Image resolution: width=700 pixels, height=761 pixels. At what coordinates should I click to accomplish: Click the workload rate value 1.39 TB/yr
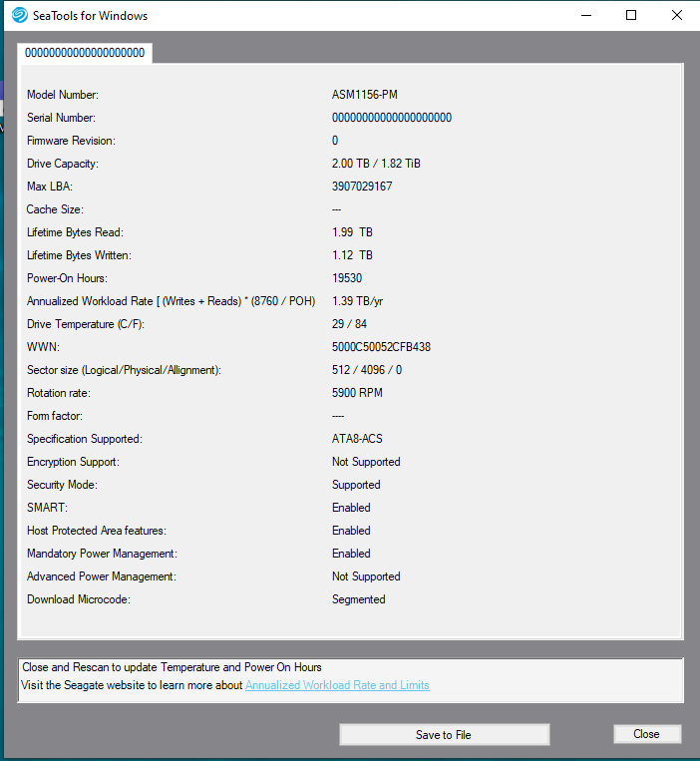(358, 301)
